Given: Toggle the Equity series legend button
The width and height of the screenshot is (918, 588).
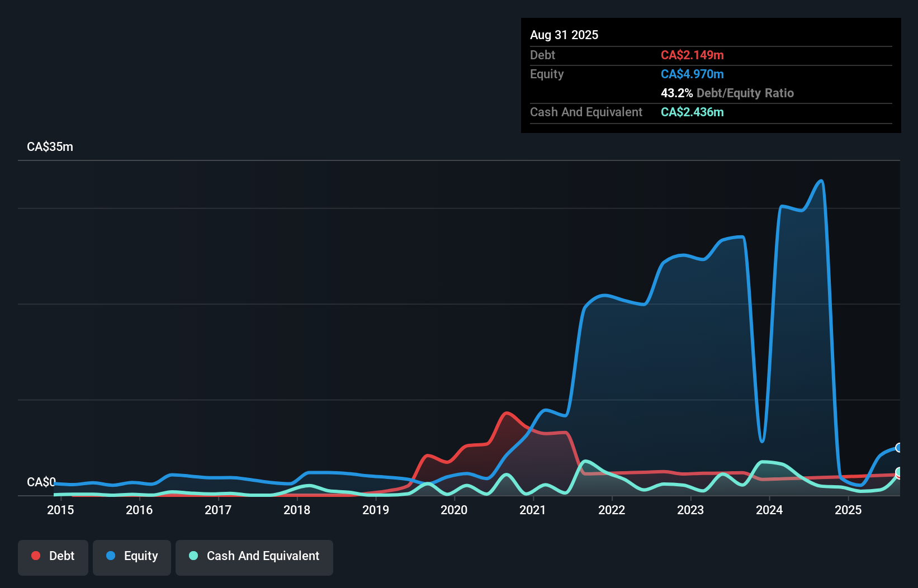Looking at the screenshot, I should 132,557.
